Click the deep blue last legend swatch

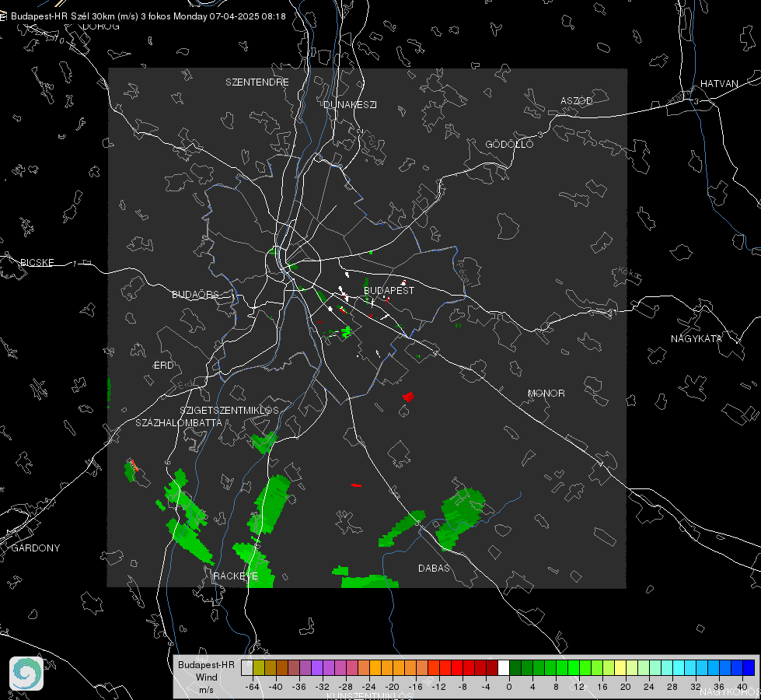(x=749, y=668)
